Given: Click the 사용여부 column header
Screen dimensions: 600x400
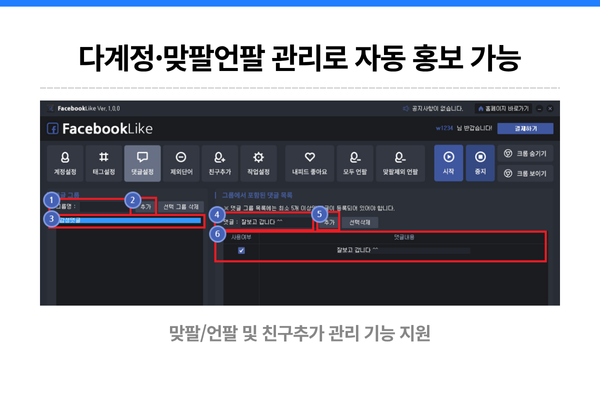Looking at the screenshot, I should click(241, 237).
